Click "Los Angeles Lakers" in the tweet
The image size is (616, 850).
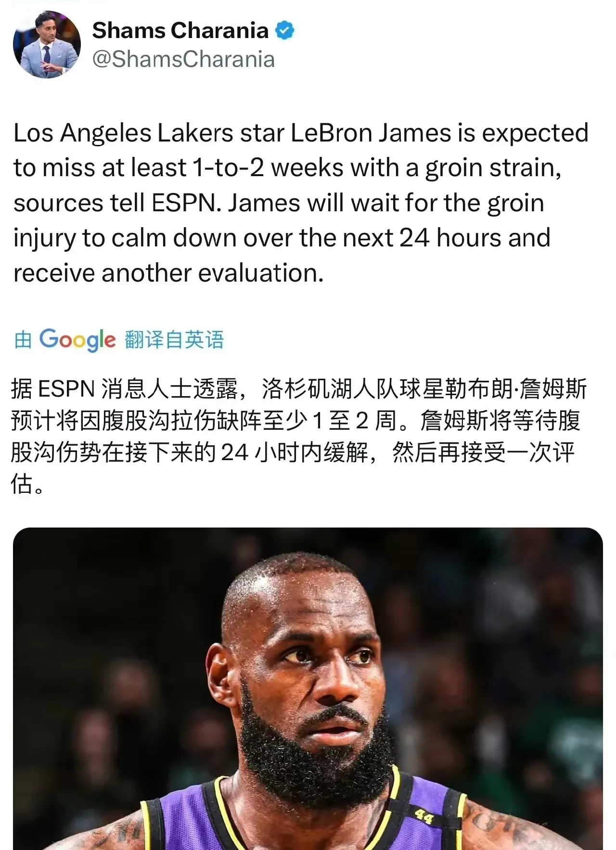[x=123, y=133]
